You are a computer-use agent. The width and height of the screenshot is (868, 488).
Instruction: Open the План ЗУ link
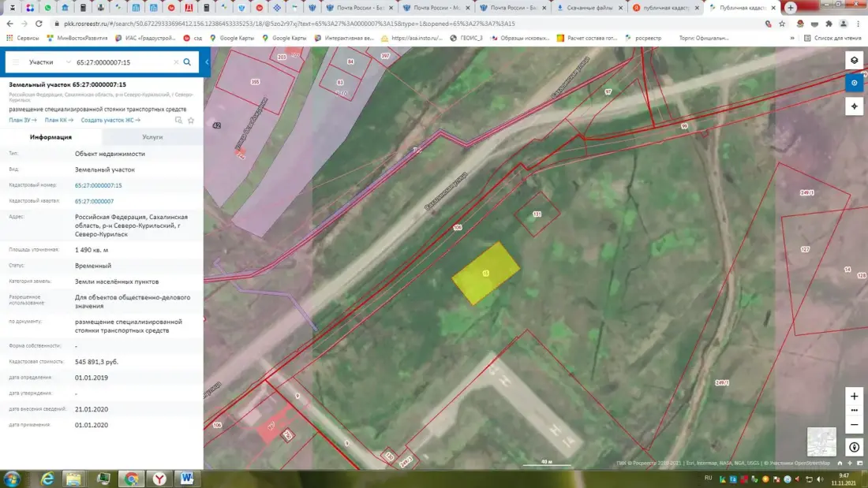(x=23, y=120)
